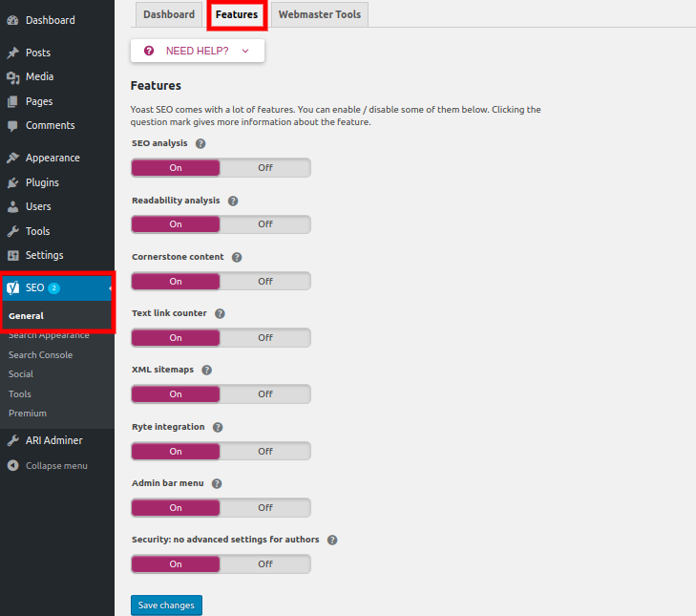Switch to the Dashboard tab
This screenshot has height=616, width=696.
point(169,14)
